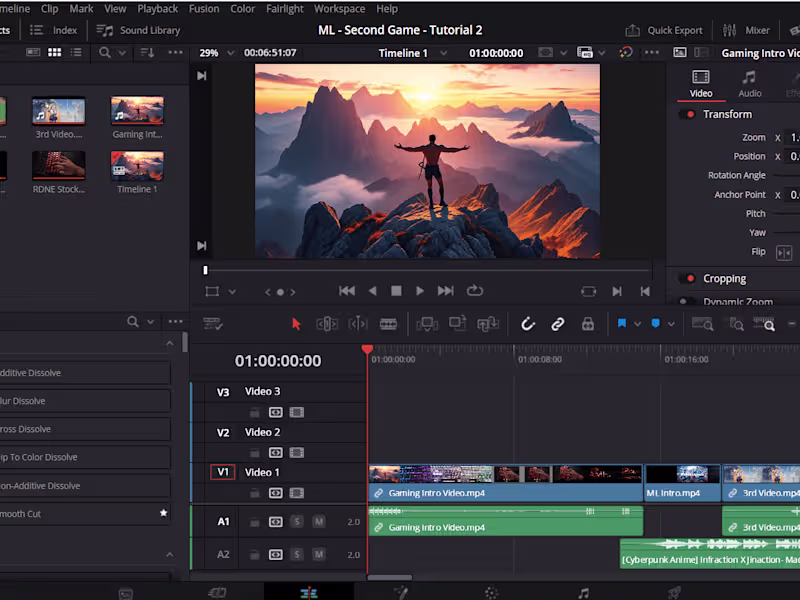Open Timeline View Options icon
The width and height of the screenshot is (800, 600).
click(213, 324)
